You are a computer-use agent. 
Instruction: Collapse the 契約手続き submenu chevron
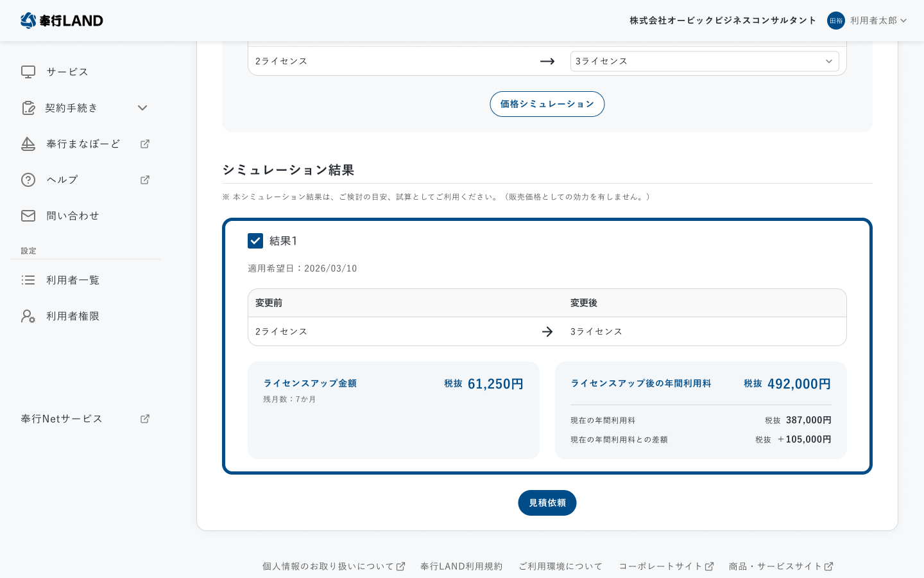tap(142, 108)
